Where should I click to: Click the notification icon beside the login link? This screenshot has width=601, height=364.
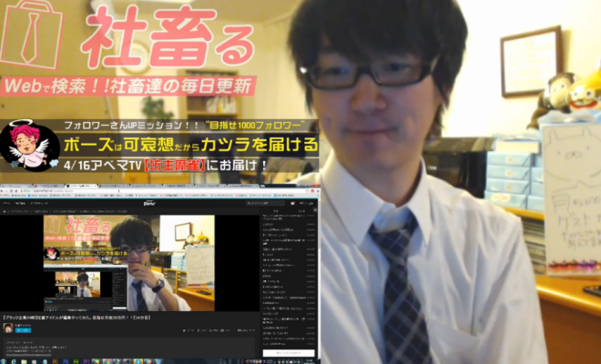coord(291,205)
